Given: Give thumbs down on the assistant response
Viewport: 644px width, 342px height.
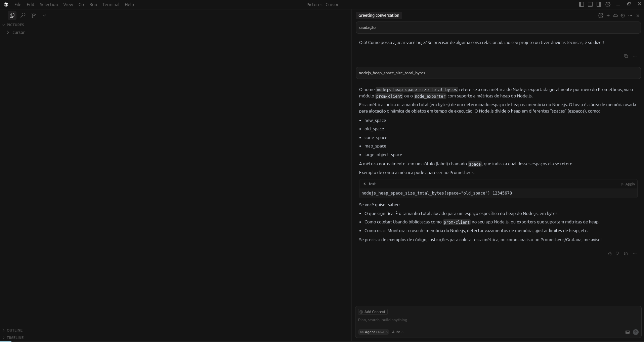Looking at the screenshot, I should pyautogui.click(x=617, y=254).
